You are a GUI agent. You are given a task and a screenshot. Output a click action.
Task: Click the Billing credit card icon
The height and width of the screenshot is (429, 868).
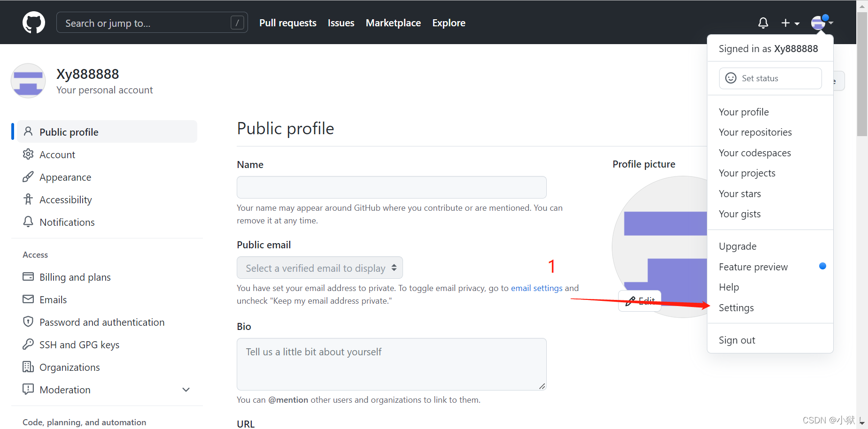28,276
